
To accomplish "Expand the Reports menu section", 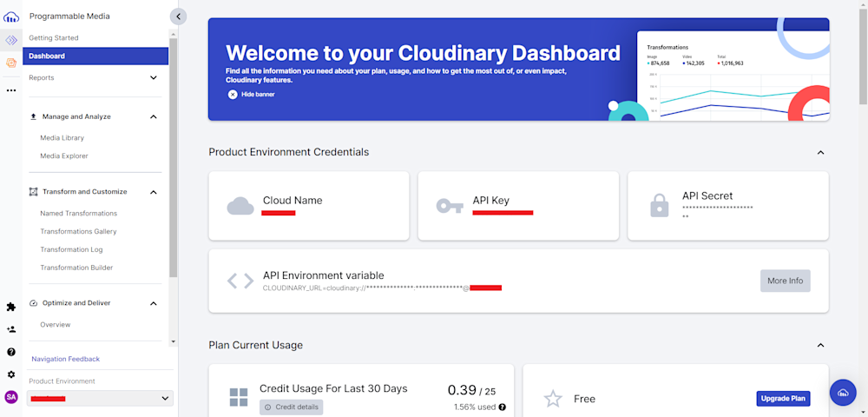I will (154, 78).
